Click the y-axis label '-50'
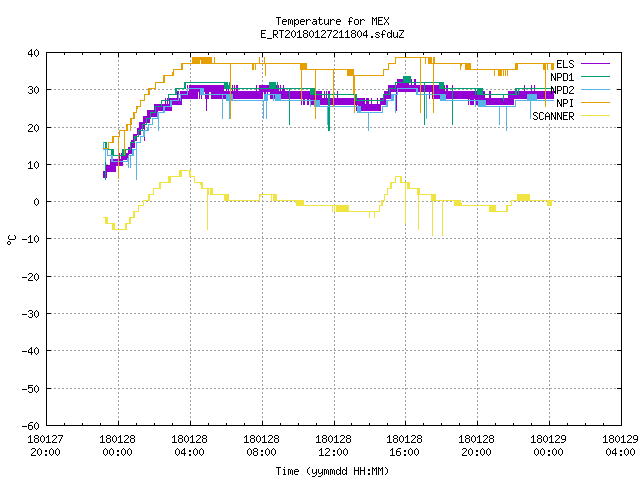Image resolution: width=640 pixels, height=480 pixels. (x=31, y=389)
